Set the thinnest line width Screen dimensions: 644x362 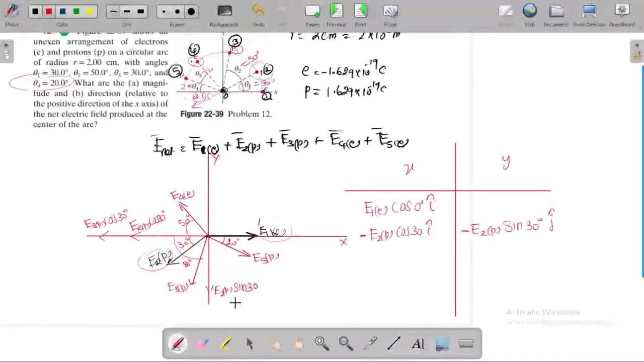point(113,12)
